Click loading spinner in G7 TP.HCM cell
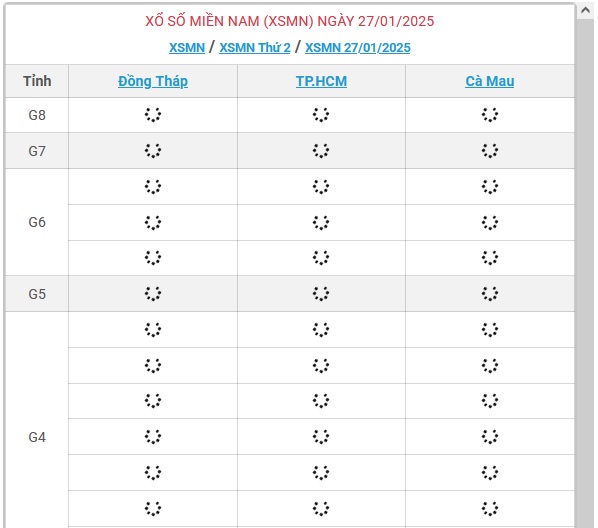This screenshot has width=598, height=528. [321, 151]
